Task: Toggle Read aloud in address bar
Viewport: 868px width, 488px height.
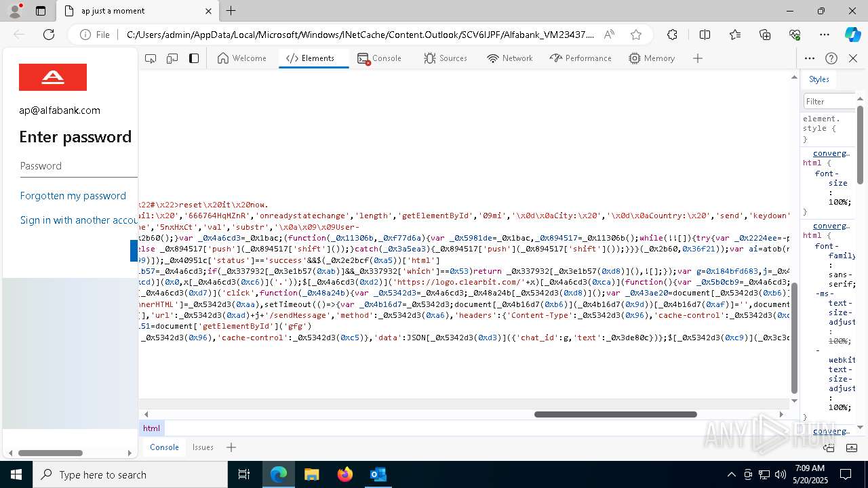Action: coord(609,35)
